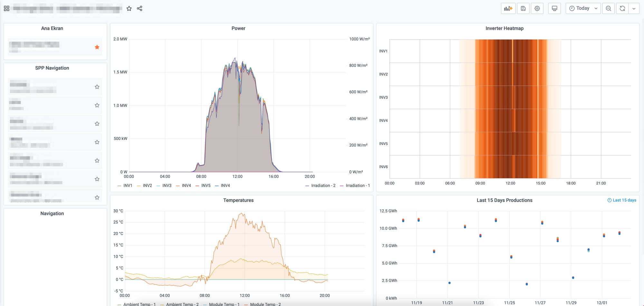Open Last 15 Days Productions title menu
The height and width of the screenshot is (306, 644).
tap(504, 200)
